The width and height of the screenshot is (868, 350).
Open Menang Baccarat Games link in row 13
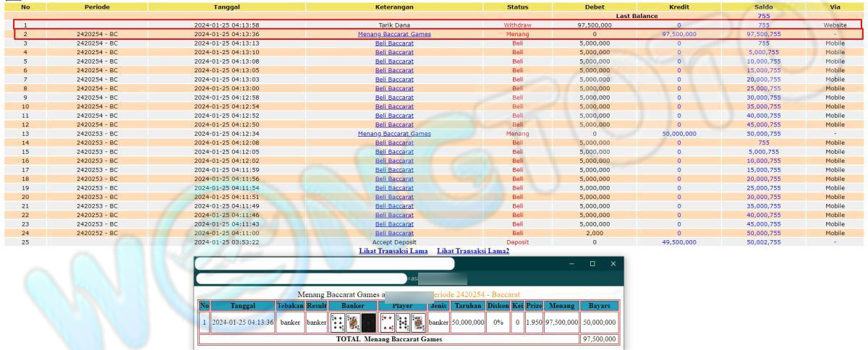[394, 134]
